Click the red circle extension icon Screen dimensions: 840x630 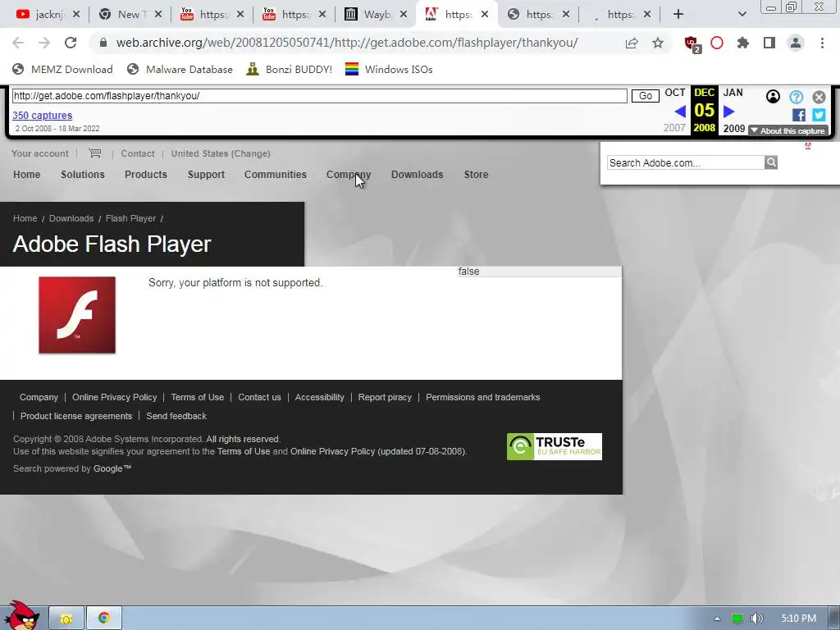[717, 43]
